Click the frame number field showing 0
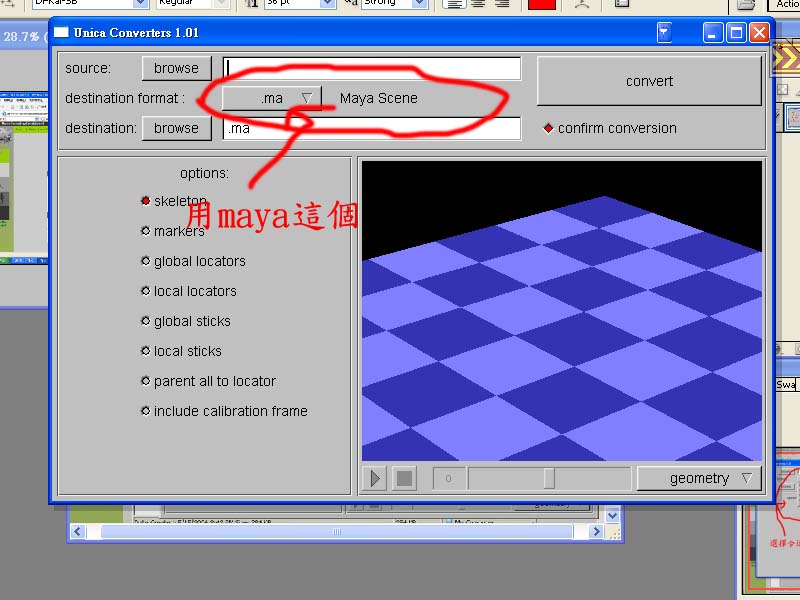The image size is (800, 600). click(x=448, y=479)
